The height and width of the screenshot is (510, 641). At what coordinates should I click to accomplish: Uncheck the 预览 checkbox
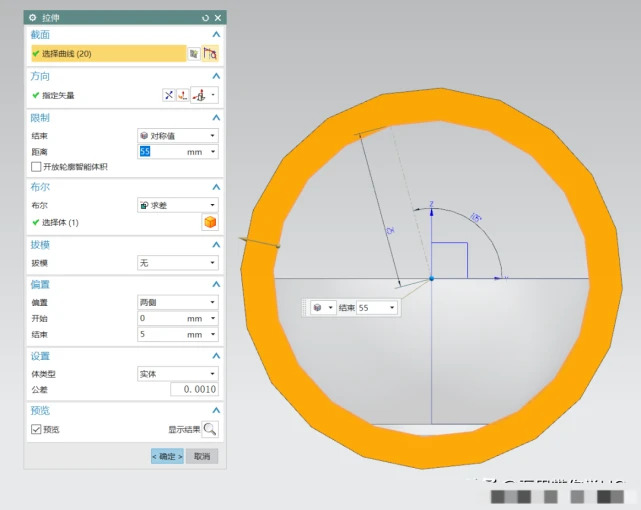(x=37, y=429)
